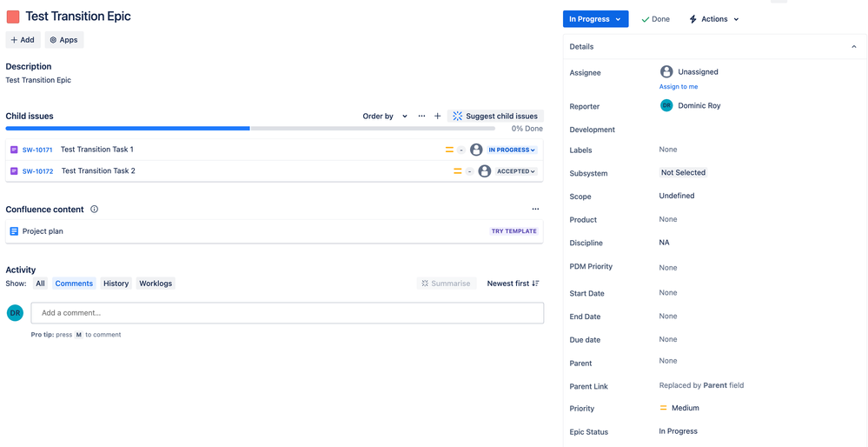
Task: Click TRY TEMPLATE badge
Action: [x=514, y=231]
